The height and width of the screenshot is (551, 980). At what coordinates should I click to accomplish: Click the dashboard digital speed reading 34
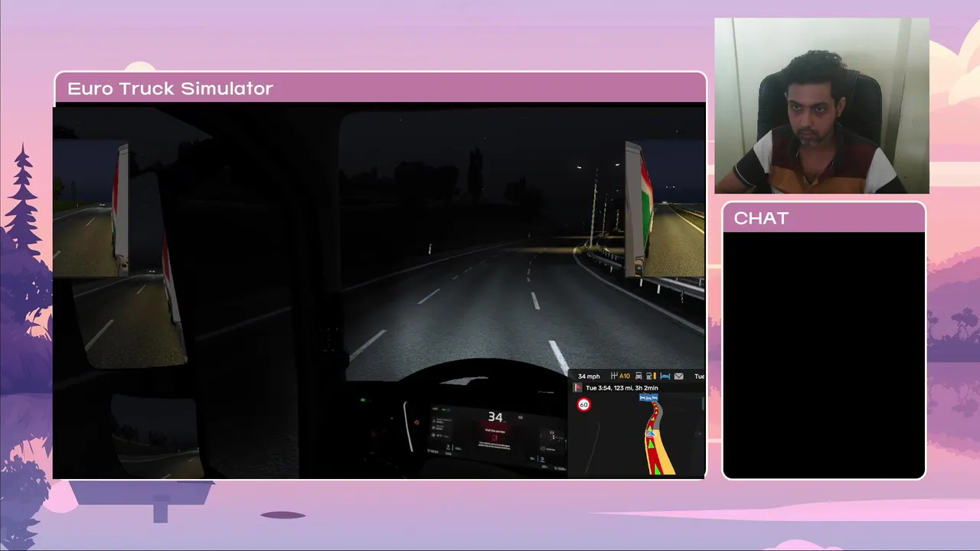(495, 416)
